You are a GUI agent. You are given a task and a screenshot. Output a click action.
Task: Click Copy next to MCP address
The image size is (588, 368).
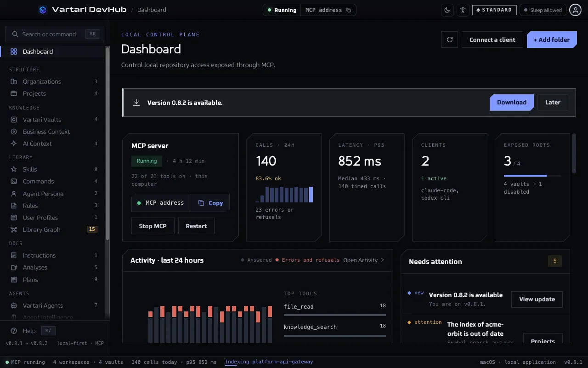point(210,203)
